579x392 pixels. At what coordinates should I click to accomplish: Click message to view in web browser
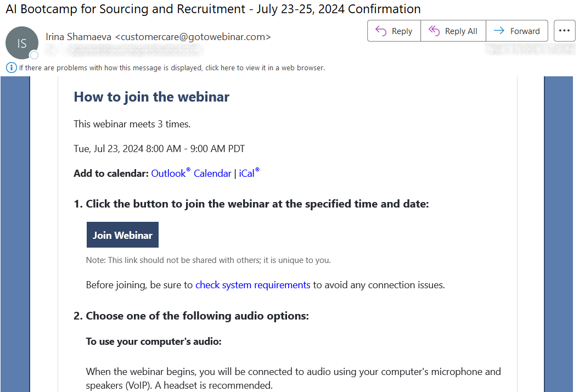point(172,68)
